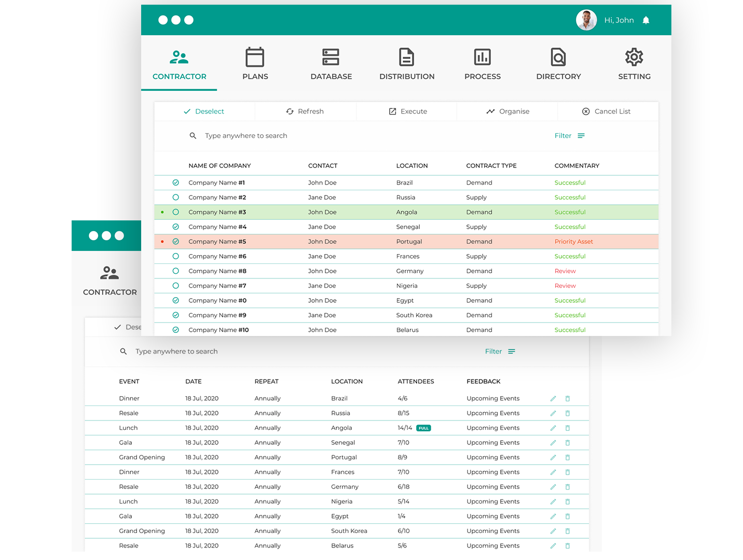Click the Cancel List button
The width and height of the screenshot is (743, 560).
coord(606,111)
